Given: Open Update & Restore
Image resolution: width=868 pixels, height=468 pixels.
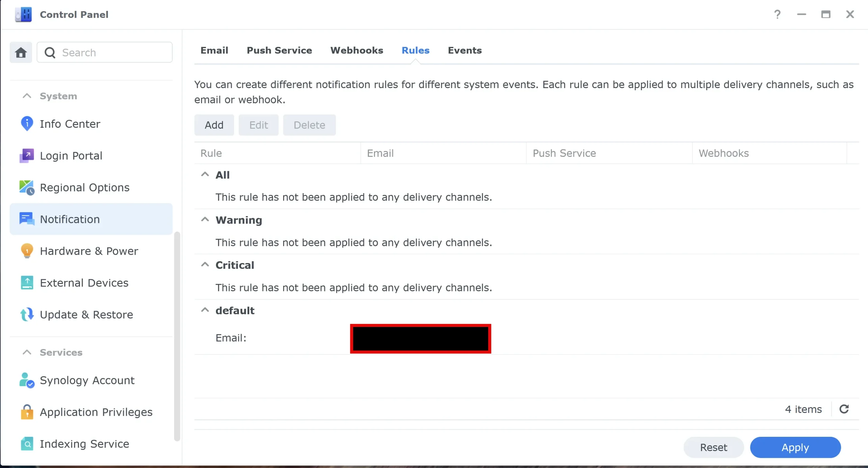Looking at the screenshot, I should coord(86,314).
